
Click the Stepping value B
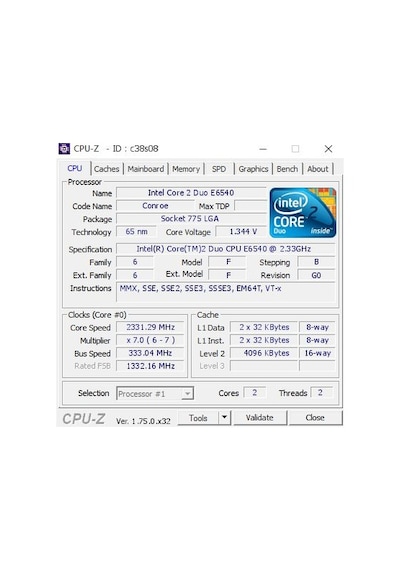pos(316,262)
